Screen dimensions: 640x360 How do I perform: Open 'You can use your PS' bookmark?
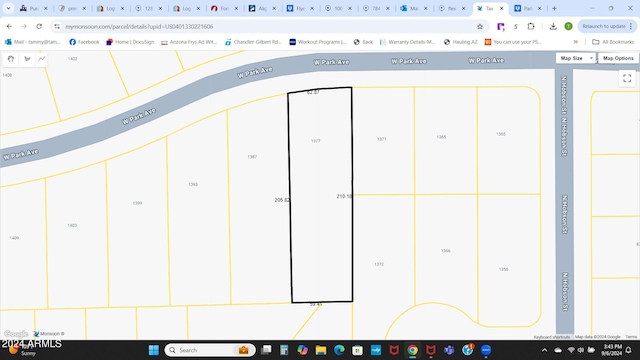point(513,42)
